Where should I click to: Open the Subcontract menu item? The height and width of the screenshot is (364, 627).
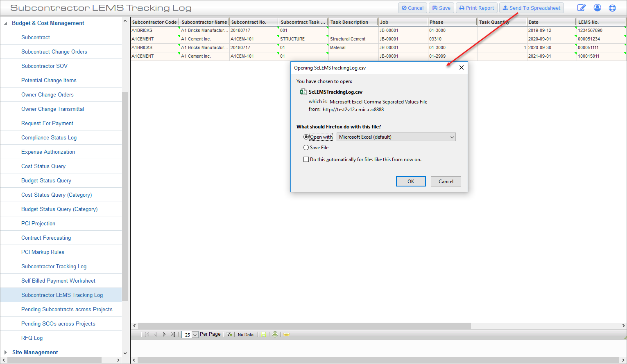36,37
